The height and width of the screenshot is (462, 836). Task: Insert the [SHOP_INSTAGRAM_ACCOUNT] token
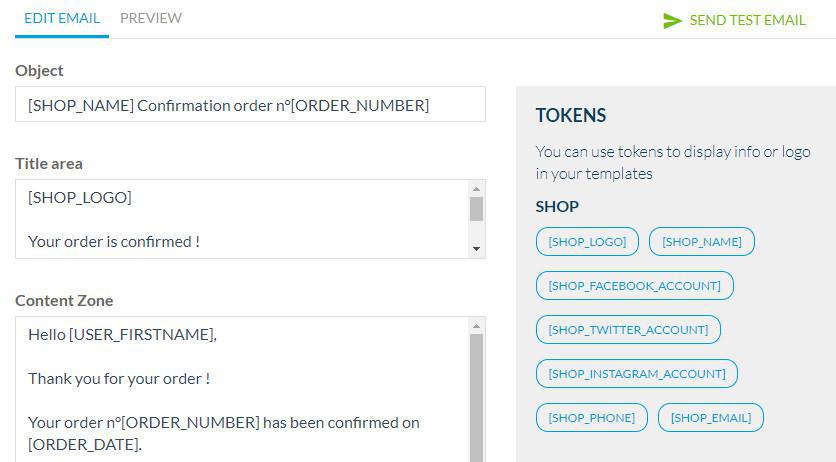pyautogui.click(x=637, y=374)
